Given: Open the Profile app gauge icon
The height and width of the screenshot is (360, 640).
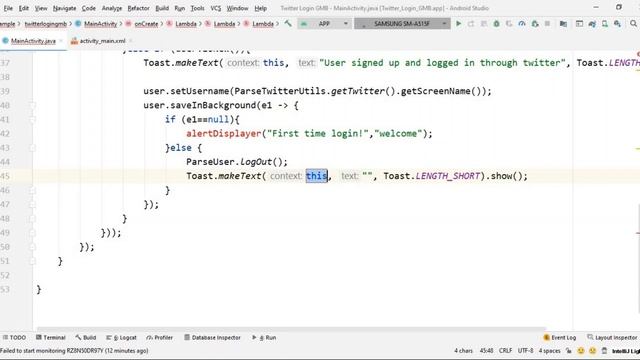Looking at the screenshot, I should pyautogui.click(x=522, y=24).
